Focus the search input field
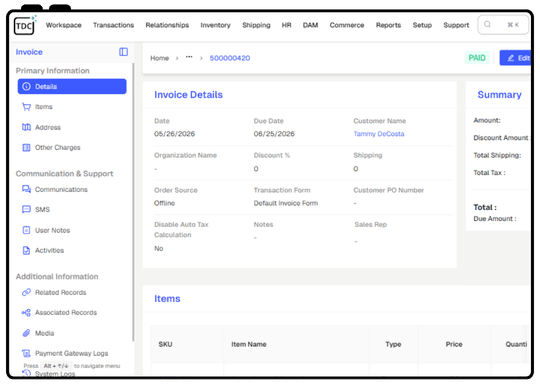The width and height of the screenshot is (540, 384). click(503, 24)
